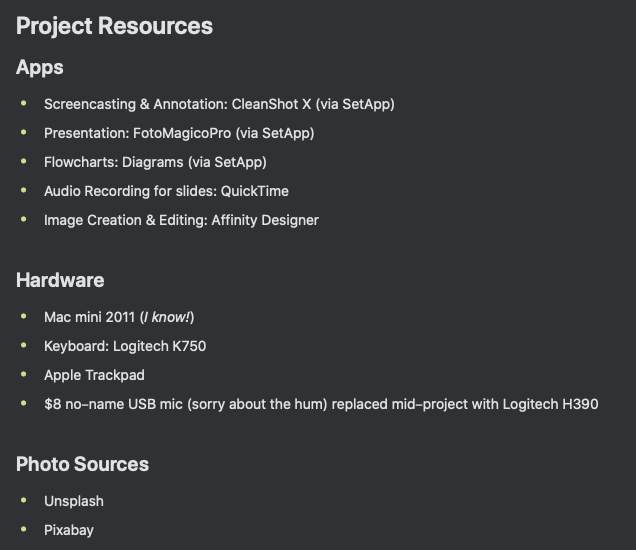Select the Flowcharts Diagrams list entry
636x550 pixels.
click(155, 162)
